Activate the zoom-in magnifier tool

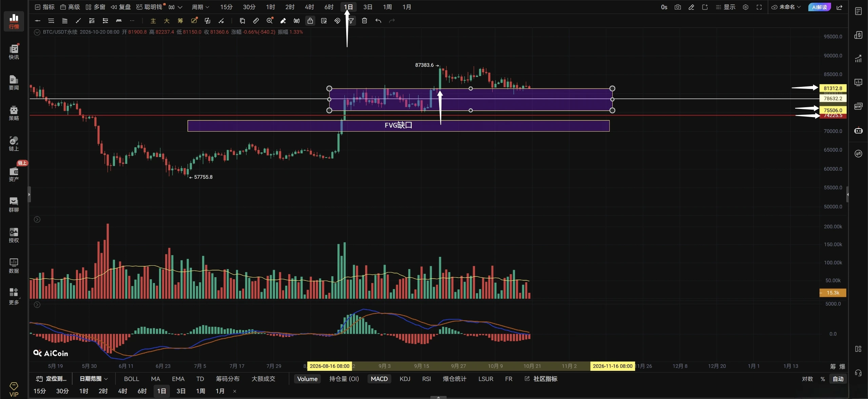pyautogui.click(x=270, y=21)
